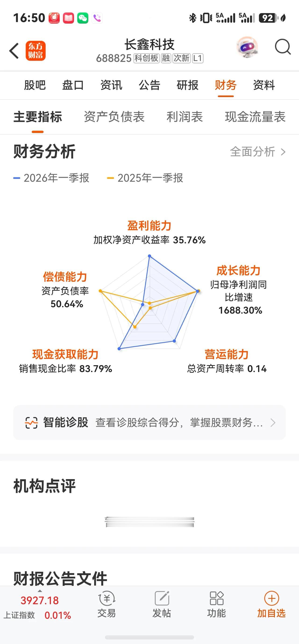
Task: Expand 全面分析 chevron
Action: (x=283, y=152)
